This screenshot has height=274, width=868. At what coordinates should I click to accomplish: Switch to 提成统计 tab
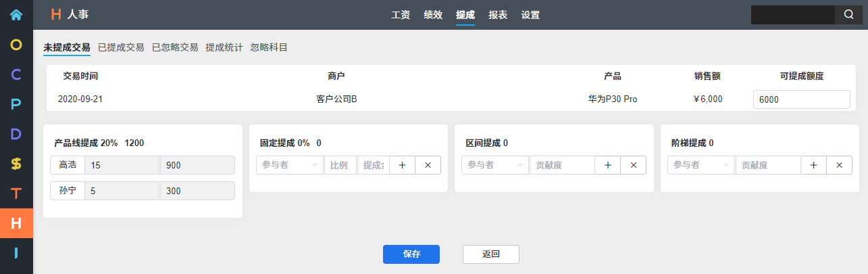224,47
